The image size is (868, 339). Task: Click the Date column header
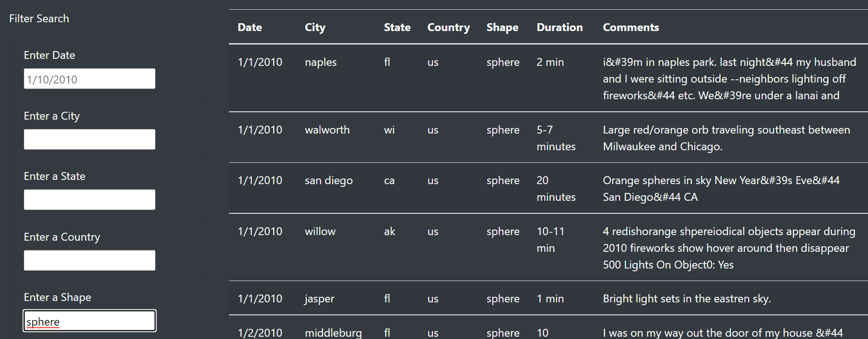click(x=249, y=27)
